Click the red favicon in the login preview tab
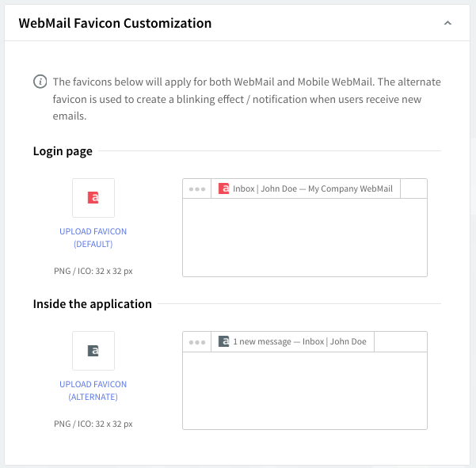The height and width of the screenshot is (468, 476). [x=223, y=189]
